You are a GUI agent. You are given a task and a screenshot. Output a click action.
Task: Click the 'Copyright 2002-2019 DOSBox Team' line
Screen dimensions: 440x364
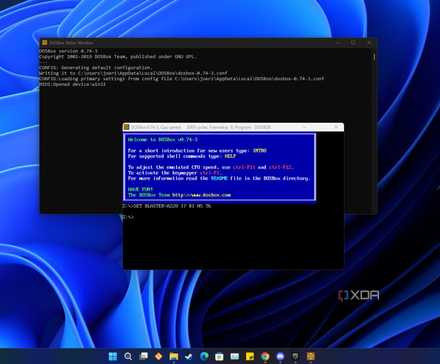tap(117, 57)
